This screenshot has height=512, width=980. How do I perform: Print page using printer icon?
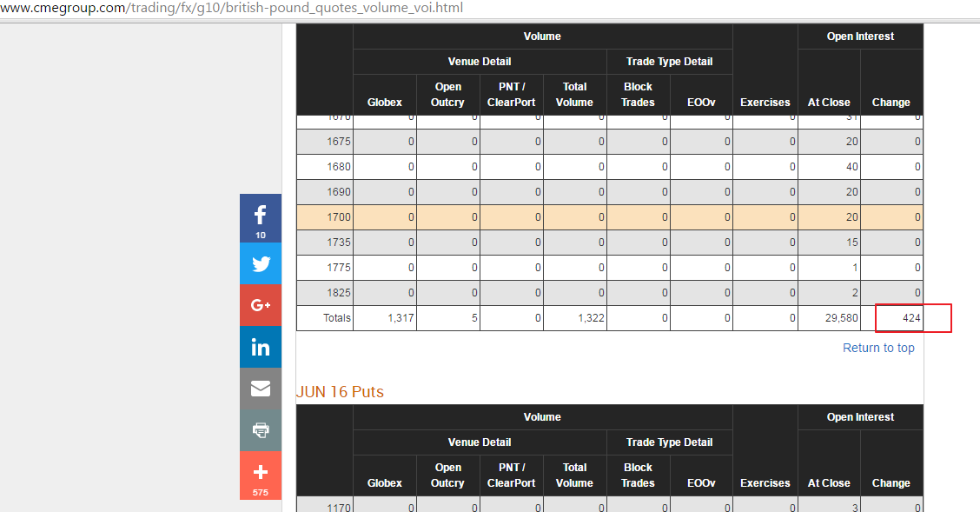(x=260, y=430)
